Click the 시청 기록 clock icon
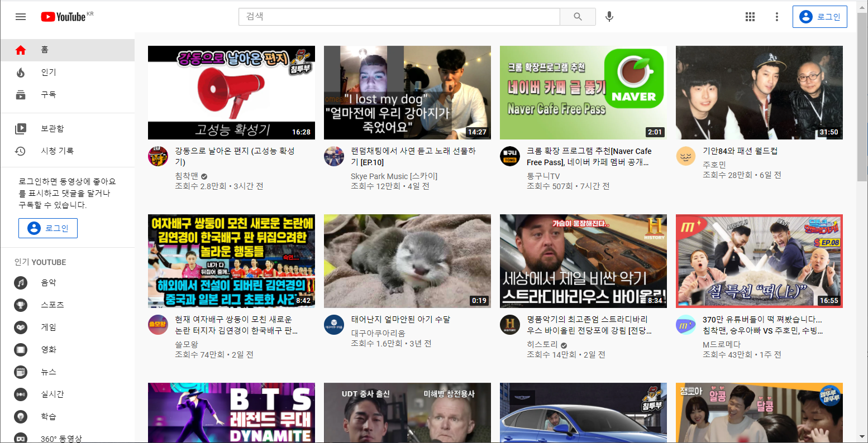The image size is (868, 443). [x=21, y=151]
